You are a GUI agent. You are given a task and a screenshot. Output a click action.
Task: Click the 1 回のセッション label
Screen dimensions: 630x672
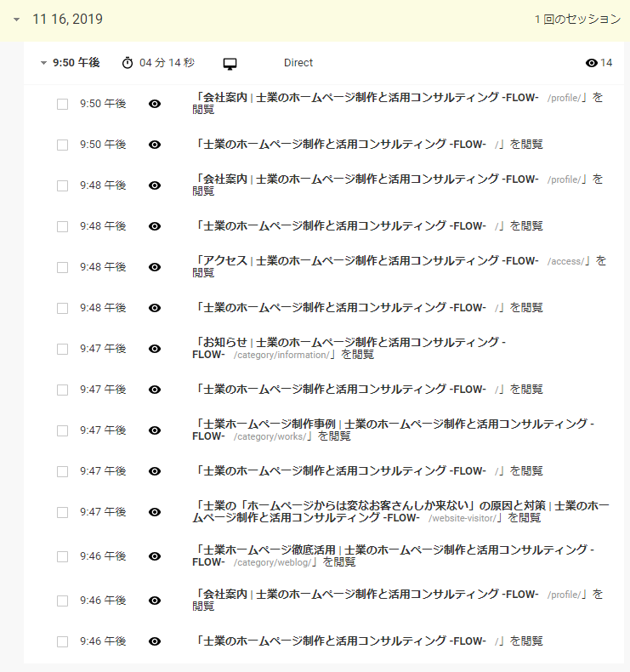(577, 20)
